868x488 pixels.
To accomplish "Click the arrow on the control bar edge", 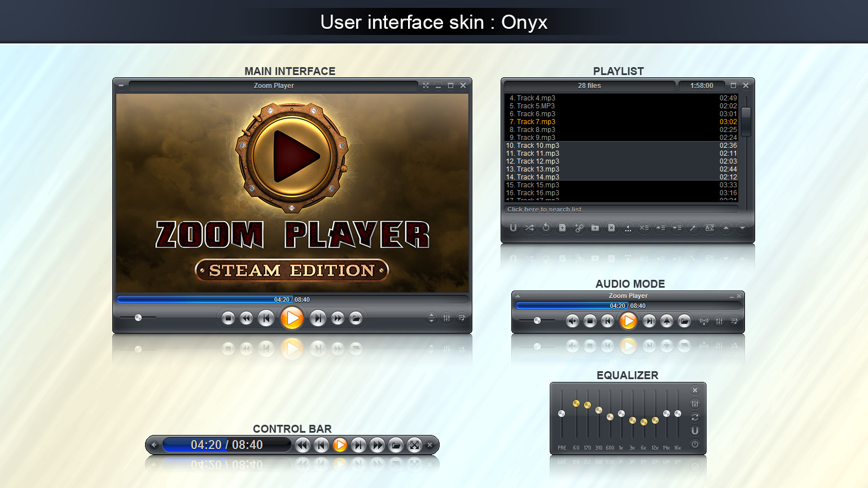I will point(154,445).
